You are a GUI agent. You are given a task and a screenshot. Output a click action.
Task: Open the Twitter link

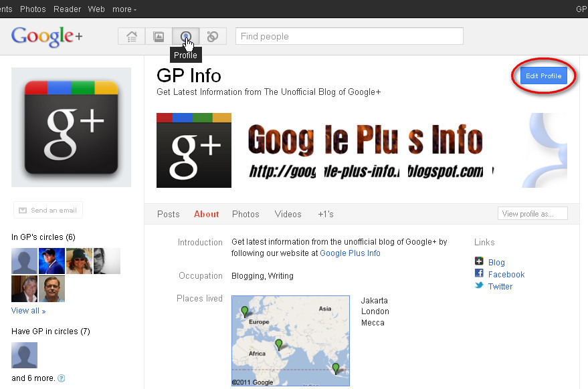(x=500, y=286)
